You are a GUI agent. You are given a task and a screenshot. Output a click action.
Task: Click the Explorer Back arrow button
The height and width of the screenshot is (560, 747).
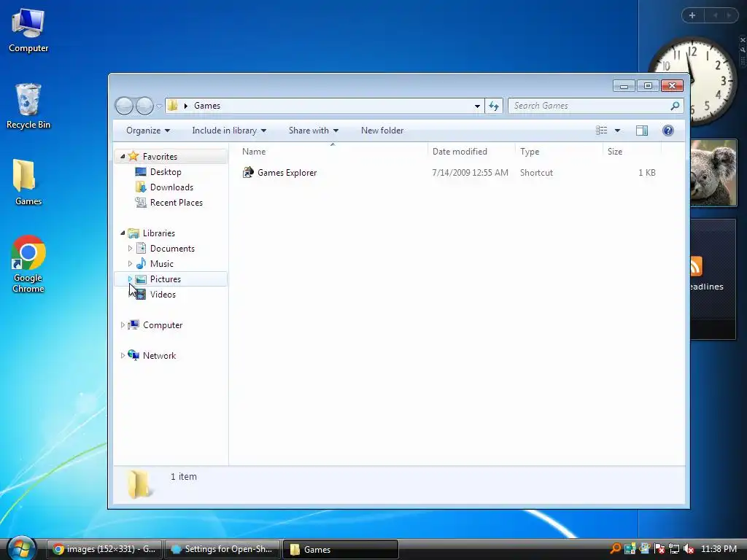click(x=124, y=106)
